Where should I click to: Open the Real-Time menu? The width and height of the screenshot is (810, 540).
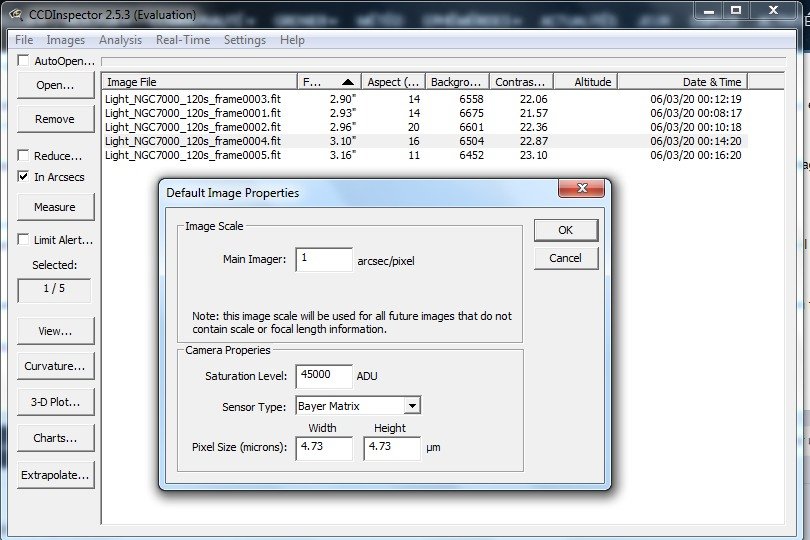183,40
